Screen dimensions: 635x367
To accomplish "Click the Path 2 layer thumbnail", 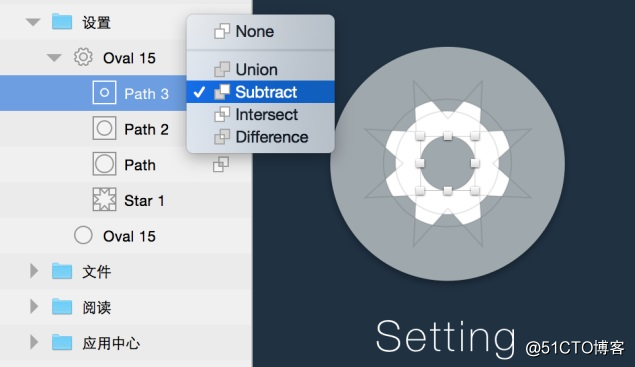I will [x=104, y=128].
